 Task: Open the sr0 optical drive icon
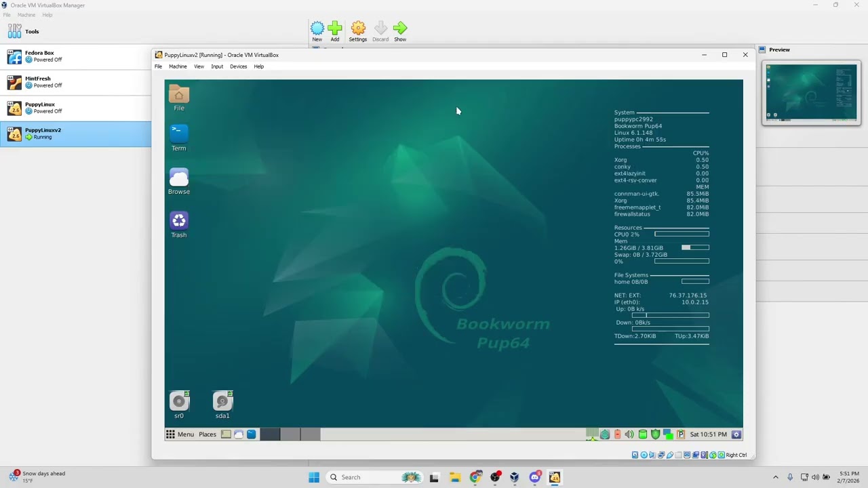179,405
